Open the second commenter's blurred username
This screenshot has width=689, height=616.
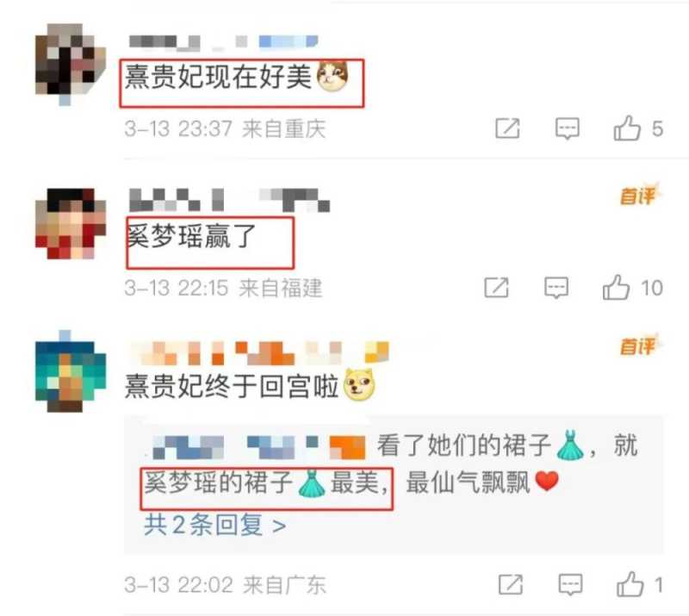(229, 200)
